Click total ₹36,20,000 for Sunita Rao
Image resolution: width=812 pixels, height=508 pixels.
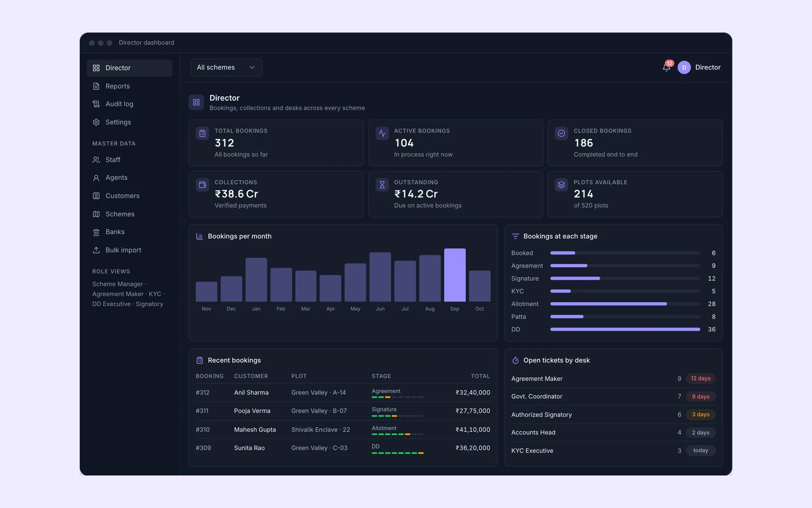point(473,448)
